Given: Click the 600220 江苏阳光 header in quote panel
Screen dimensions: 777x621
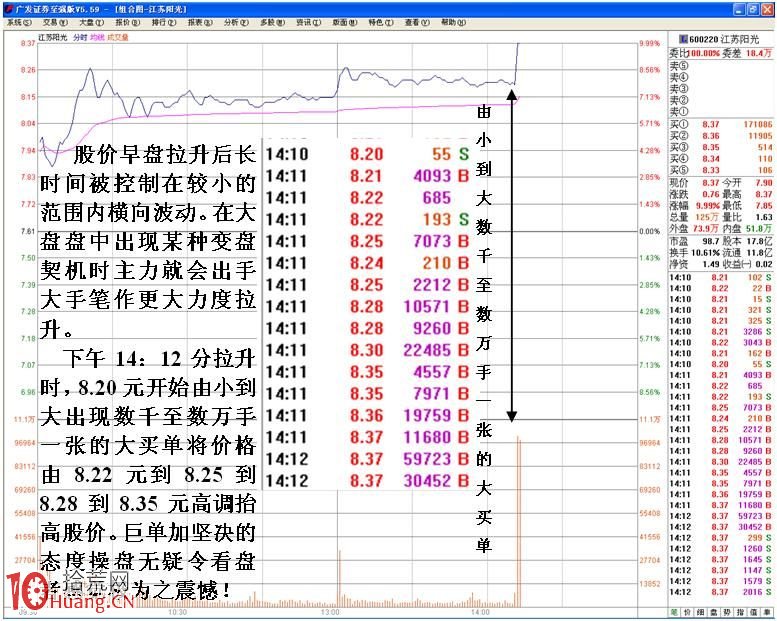Looking at the screenshot, I should 724,39.
